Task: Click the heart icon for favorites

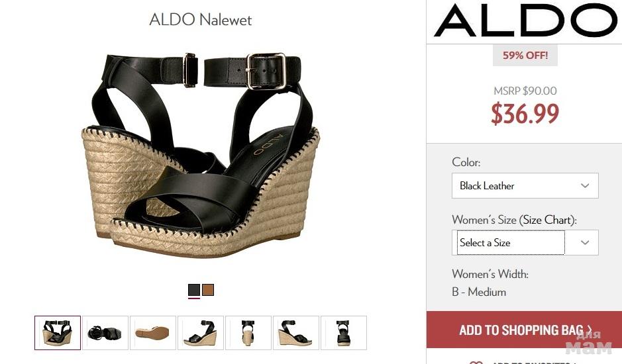Action: 476,362
